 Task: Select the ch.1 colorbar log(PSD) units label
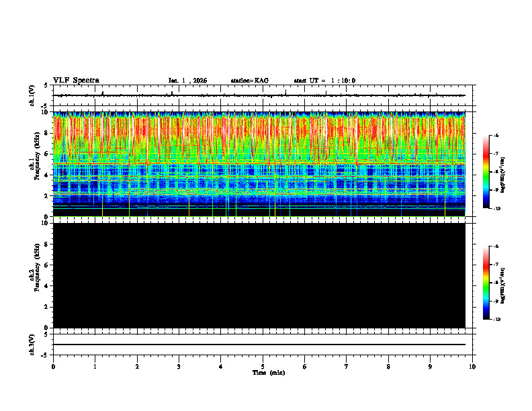(x=503, y=175)
